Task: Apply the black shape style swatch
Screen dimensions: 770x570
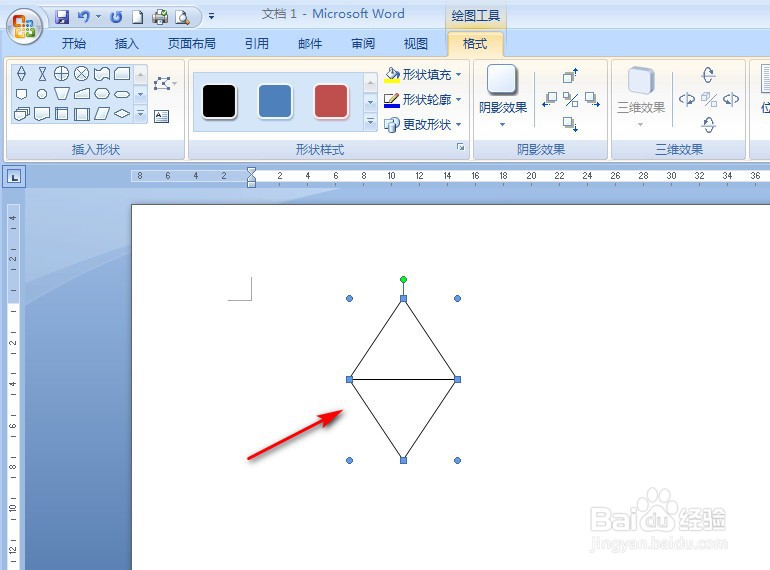Action: (219, 101)
